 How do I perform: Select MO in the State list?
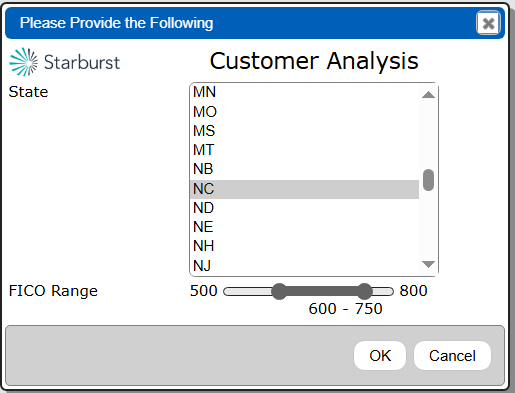[x=304, y=112]
